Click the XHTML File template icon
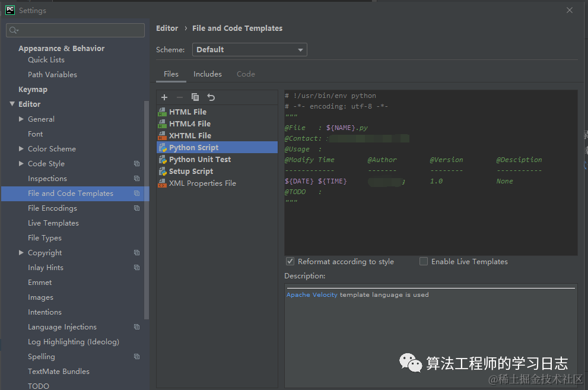The image size is (588, 390). tap(163, 136)
